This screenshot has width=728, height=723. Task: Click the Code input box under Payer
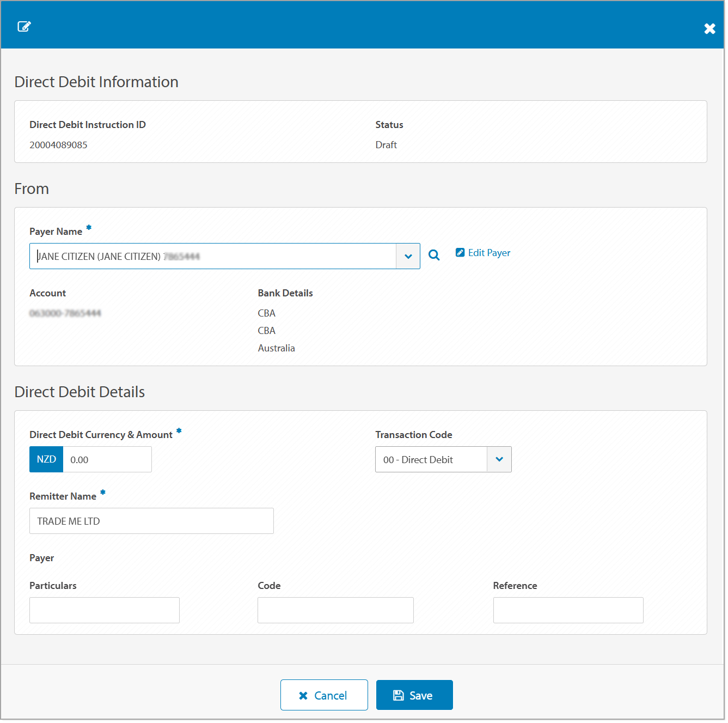point(335,610)
